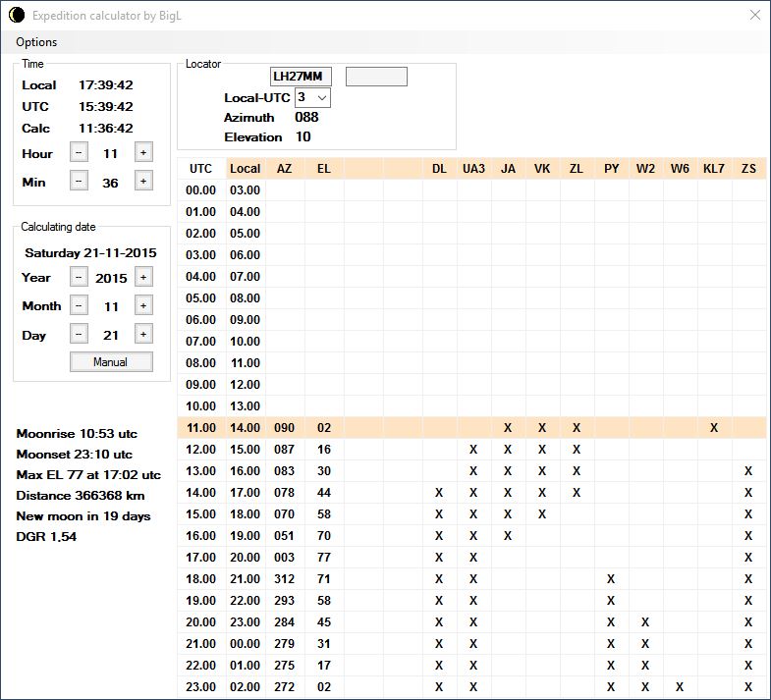Image resolution: width=771 pixels, height=700 pixels.
Task: Advance the Month using plus button
Action: tap(142, 306)
